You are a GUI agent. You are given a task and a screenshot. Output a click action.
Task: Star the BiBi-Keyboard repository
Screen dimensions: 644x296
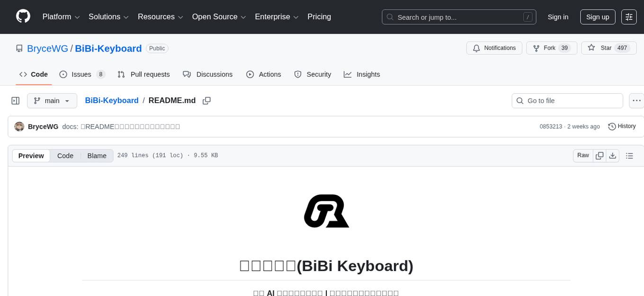605,48
